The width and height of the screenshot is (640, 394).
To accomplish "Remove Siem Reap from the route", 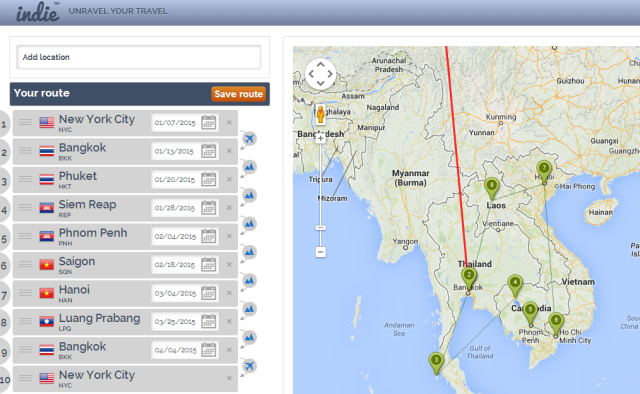I will pos(229,207).
